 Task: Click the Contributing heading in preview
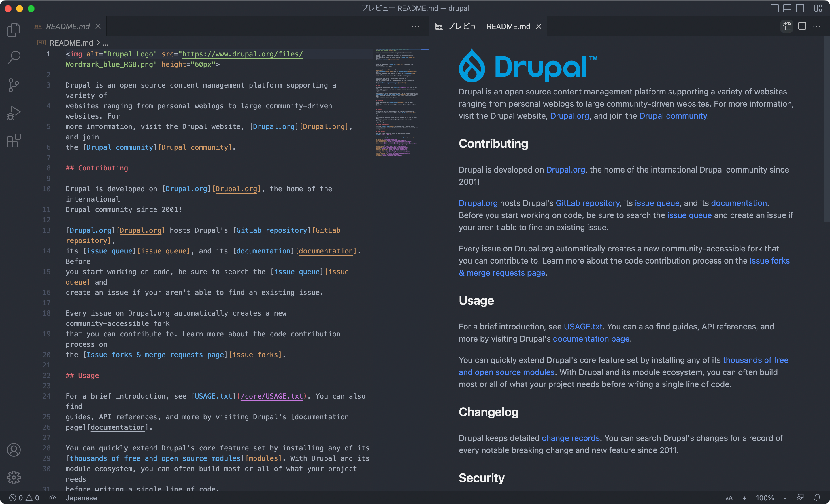coord(493,144)
